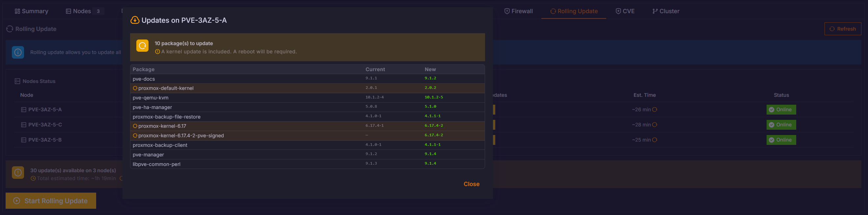The width and height of the screenshot is (868, 215).
Task: Click the Cluster branch icon
Action: click(655, 11)
